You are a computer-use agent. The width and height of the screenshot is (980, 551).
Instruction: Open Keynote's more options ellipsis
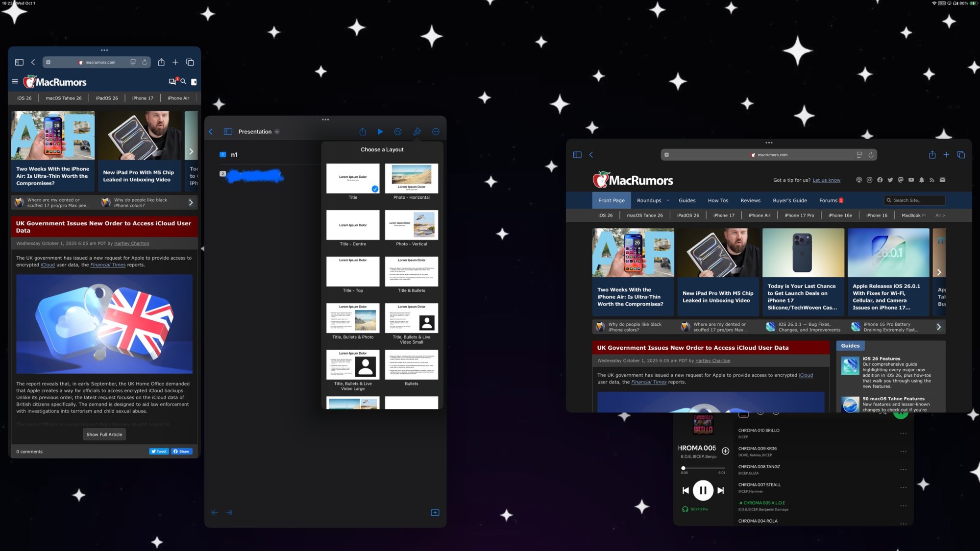(x=436, y=132)
